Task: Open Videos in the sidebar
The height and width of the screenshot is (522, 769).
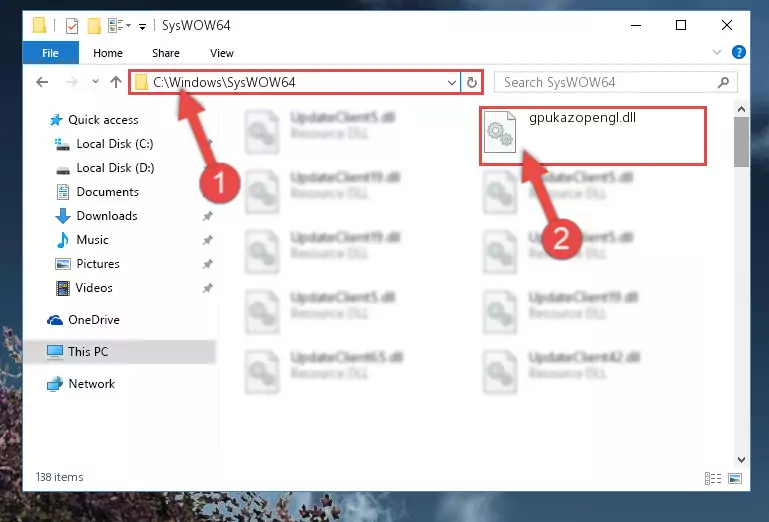Action: pos(94,288)
